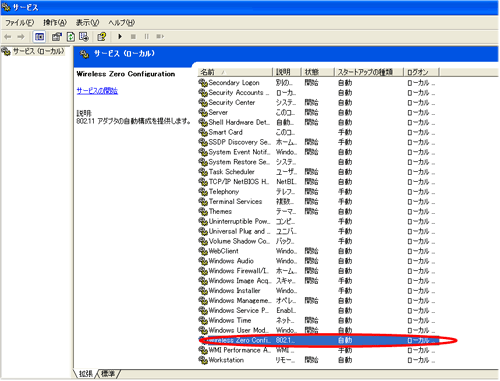
Task: Click the Shell Hardware Det.. service icon
Action: coord(203,122)
